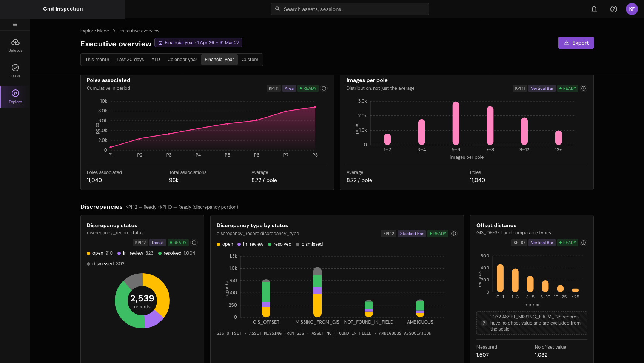
Task: Open the help question mark icon
Action: [x=614, y=9]
